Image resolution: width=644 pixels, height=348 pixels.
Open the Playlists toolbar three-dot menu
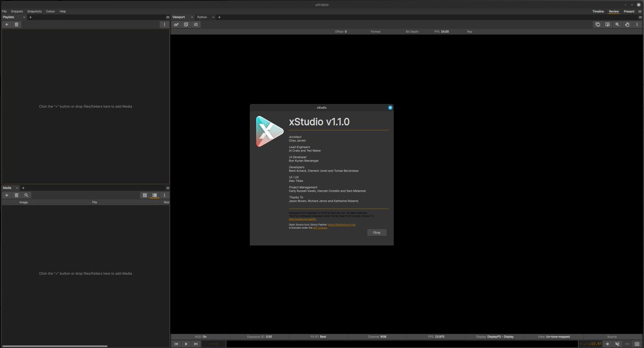coord(164,25)
